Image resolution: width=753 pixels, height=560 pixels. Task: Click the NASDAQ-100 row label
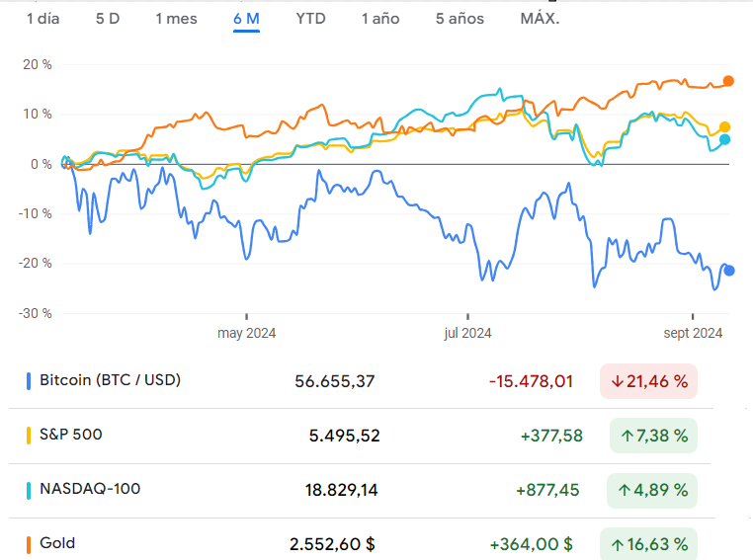tap(84, 488)
